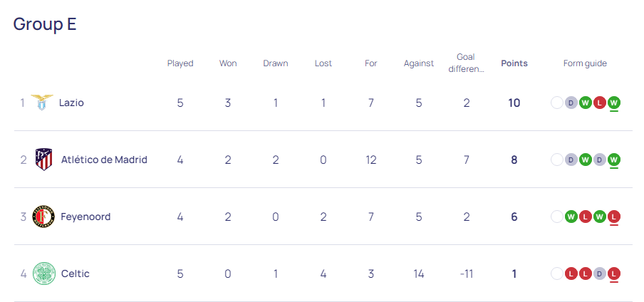Click the truncated Goal difference header
The image size is (644, 302).
pos(466,63)
